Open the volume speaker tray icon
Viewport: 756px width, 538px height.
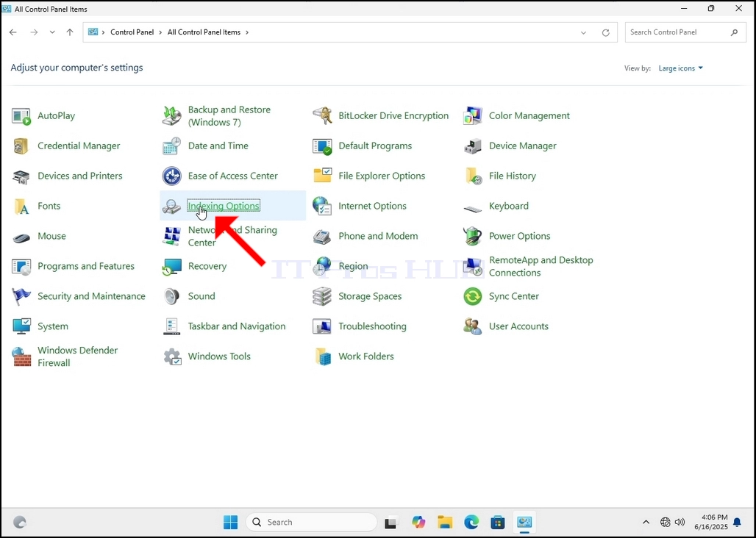(x=680, y=522)
